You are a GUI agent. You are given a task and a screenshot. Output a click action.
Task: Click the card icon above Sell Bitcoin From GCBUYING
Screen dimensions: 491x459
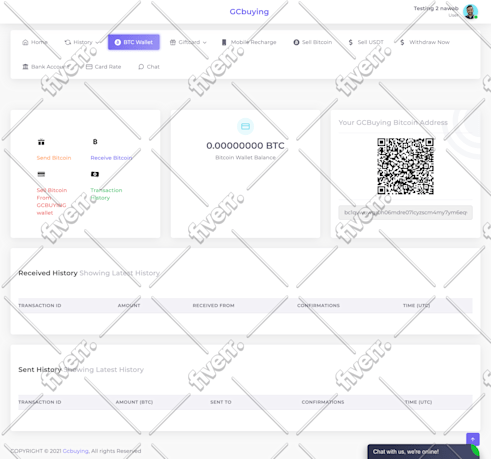pyautogui.click(x=41, y=174)
